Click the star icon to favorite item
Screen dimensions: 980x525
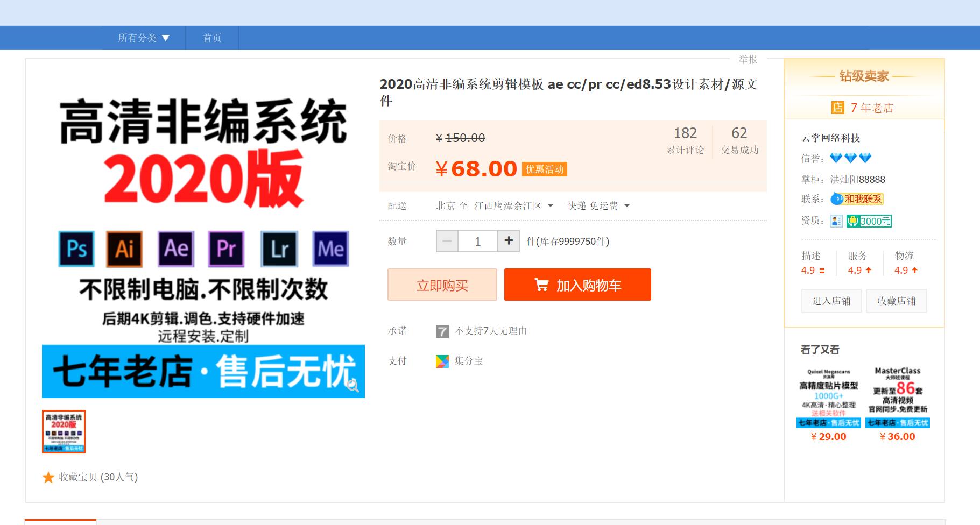coord(48,477)
